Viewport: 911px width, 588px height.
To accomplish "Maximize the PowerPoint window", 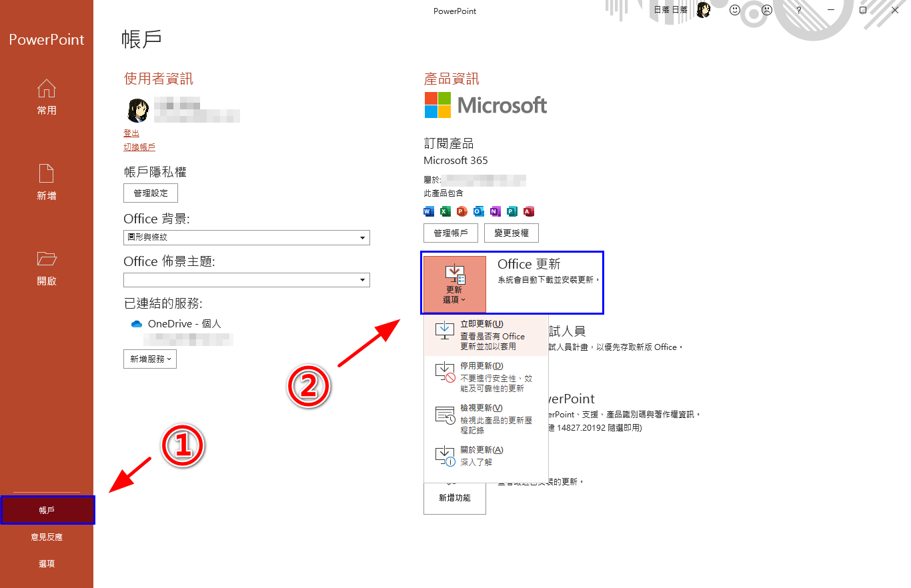I will [863, 10].
